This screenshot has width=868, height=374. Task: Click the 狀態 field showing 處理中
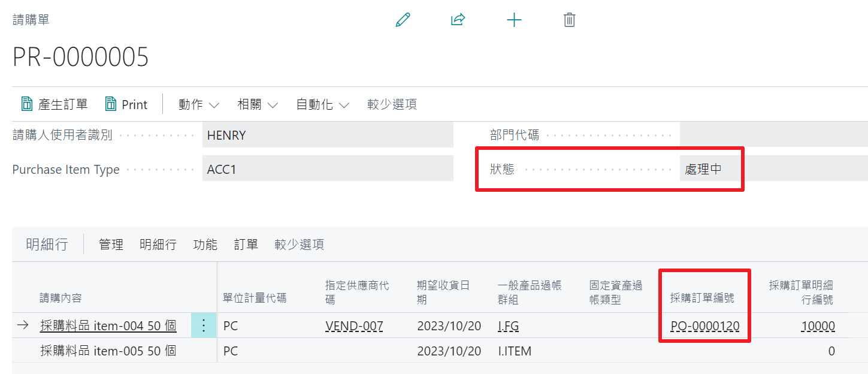[x=774, y=169]
